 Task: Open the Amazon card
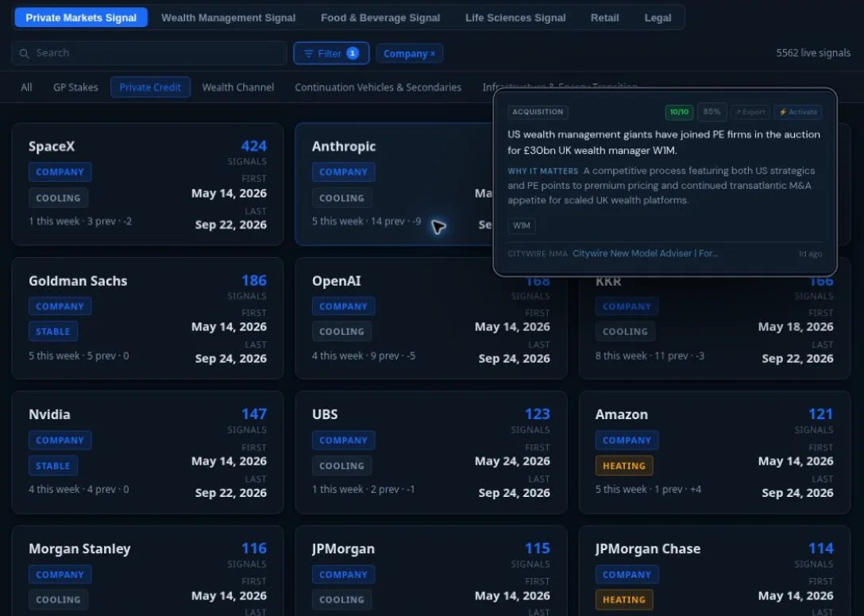click(715, 452)
